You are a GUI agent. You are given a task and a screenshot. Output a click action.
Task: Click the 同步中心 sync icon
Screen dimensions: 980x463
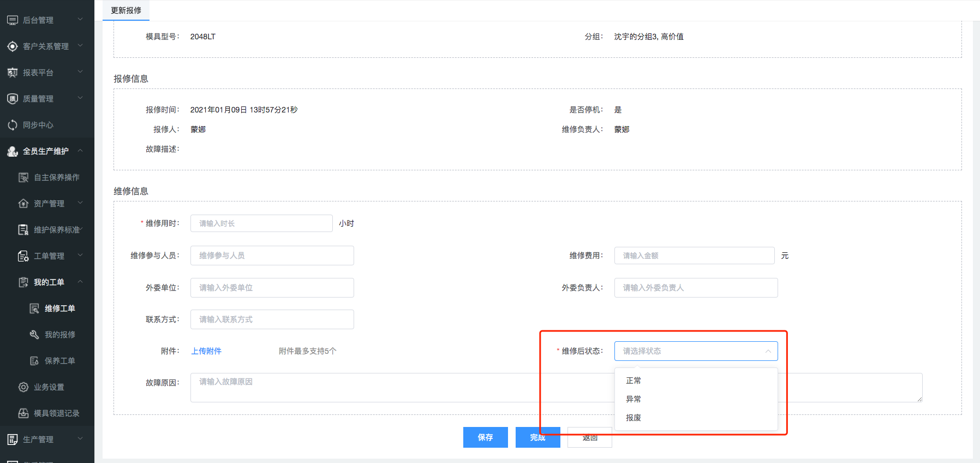(x=13, y=125)
